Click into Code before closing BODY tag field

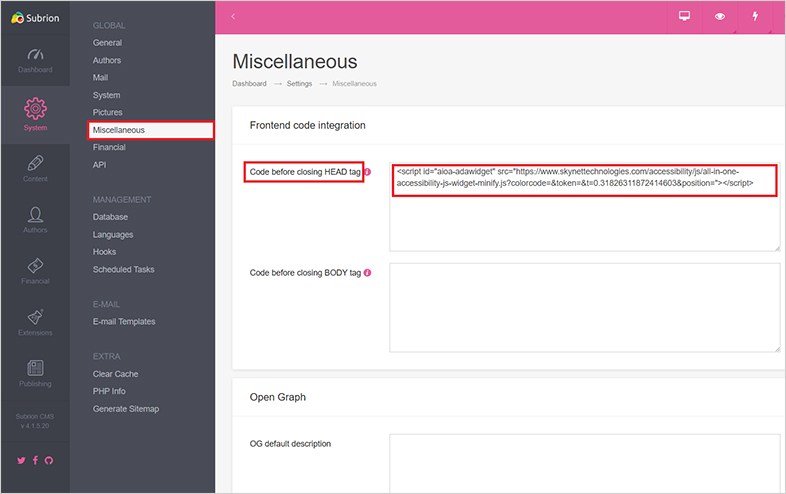point(584,307)
